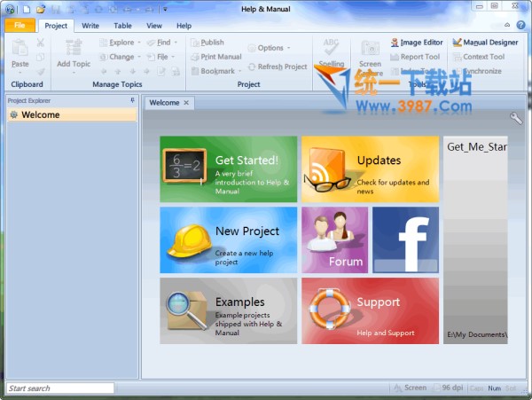Switch to the Write ribbon tab
The image size is (532, 400).
coord(90,26)
